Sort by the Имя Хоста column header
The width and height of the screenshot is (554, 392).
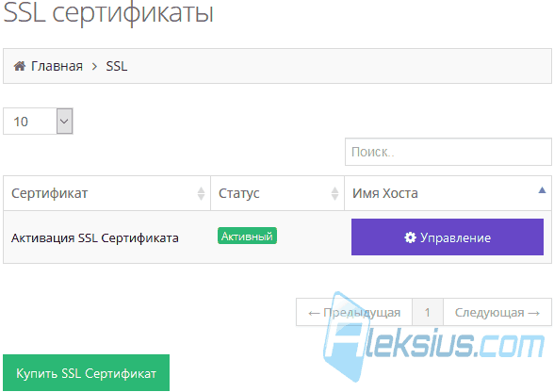point(448,193)
